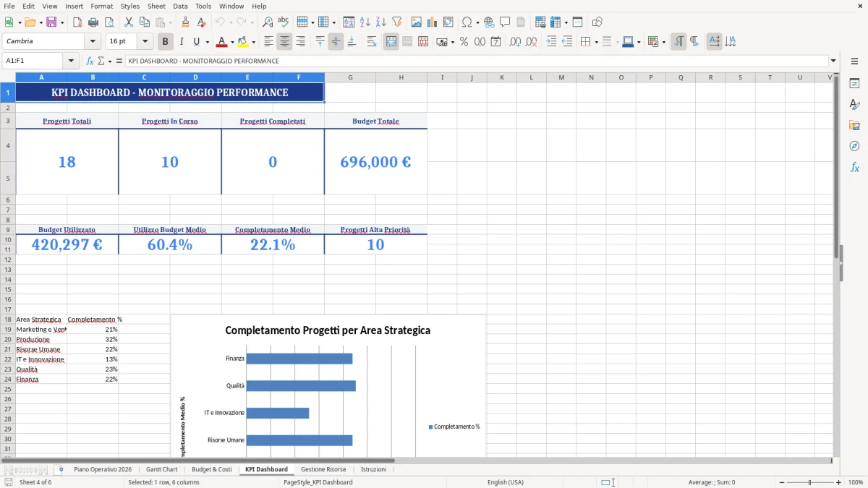Open the Function Wizard fx

[x=90, y=61]
